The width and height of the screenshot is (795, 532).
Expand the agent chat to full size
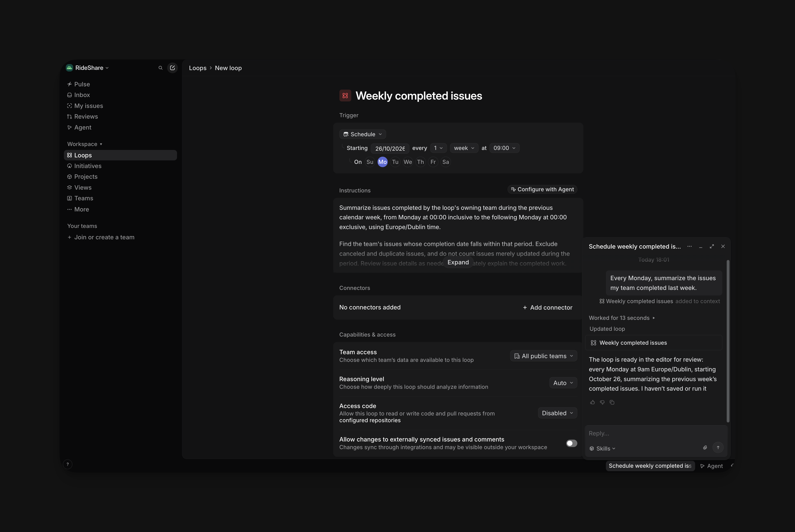712,246
